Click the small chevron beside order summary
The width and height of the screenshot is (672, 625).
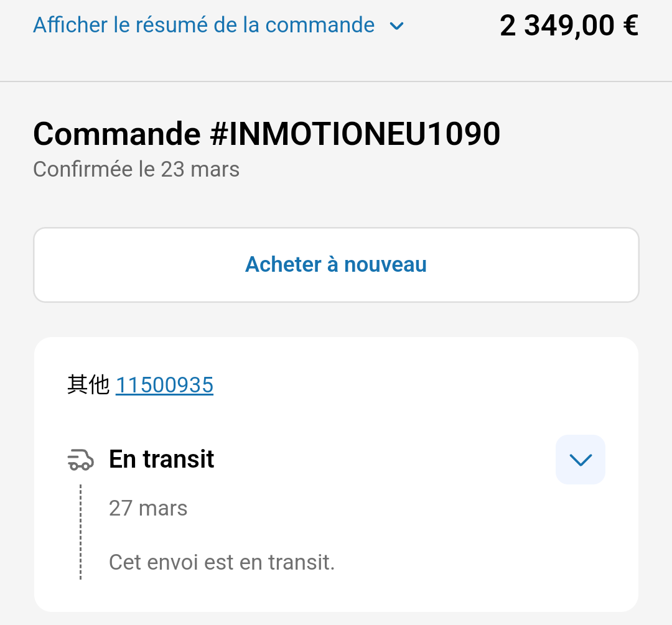396,26
